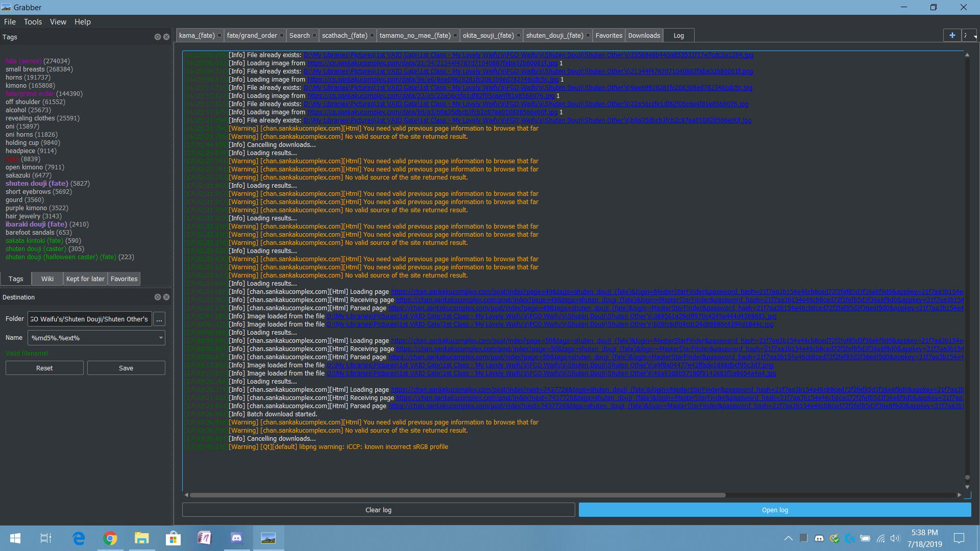Close the kama_(fate) tab

click(219, 36)
